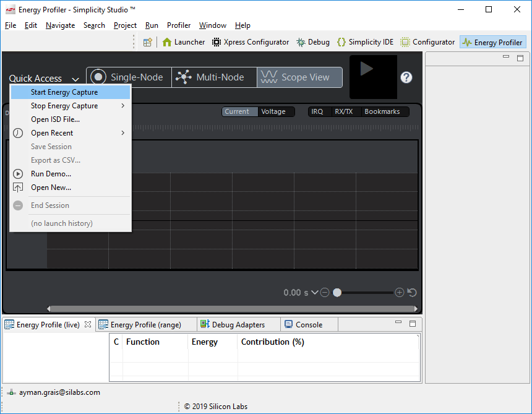Open the time scale dropdown chevron
Screen dimensions: 532x414
pos(314,292)
